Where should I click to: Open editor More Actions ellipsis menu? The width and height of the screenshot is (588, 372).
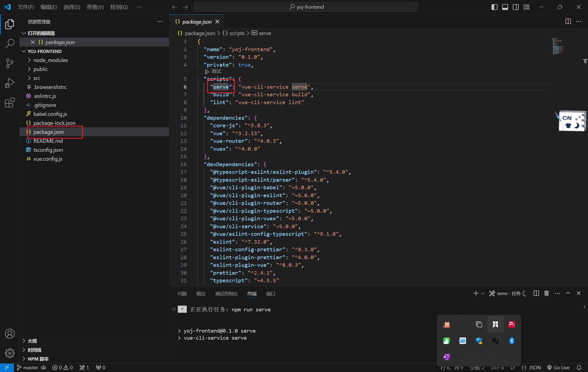point(579,21)
